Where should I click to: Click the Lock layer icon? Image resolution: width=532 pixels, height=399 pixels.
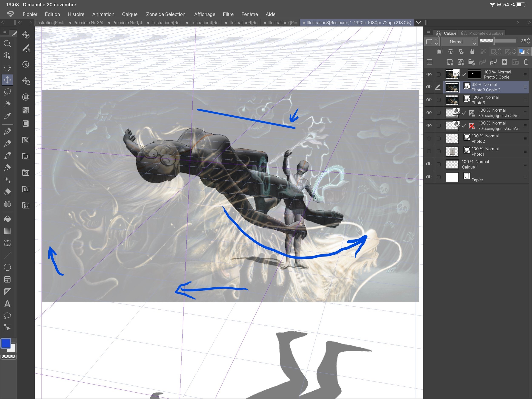472,52
